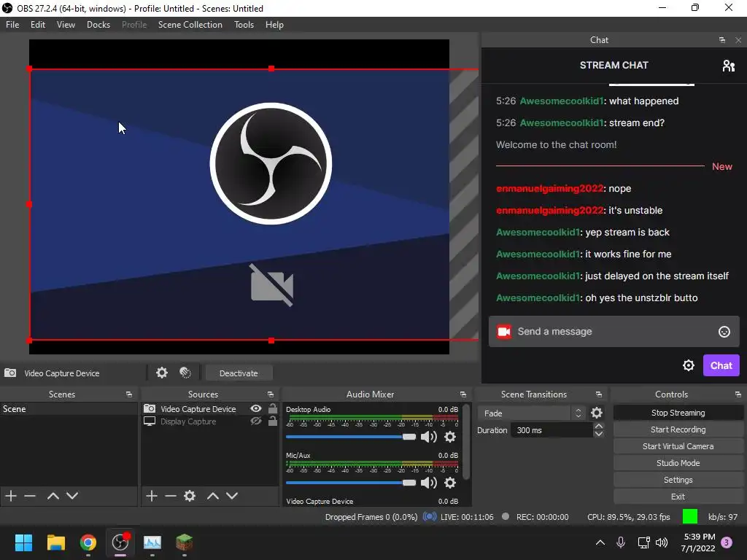
Task: Increase transition duration with up arrow
Action: 599,426
